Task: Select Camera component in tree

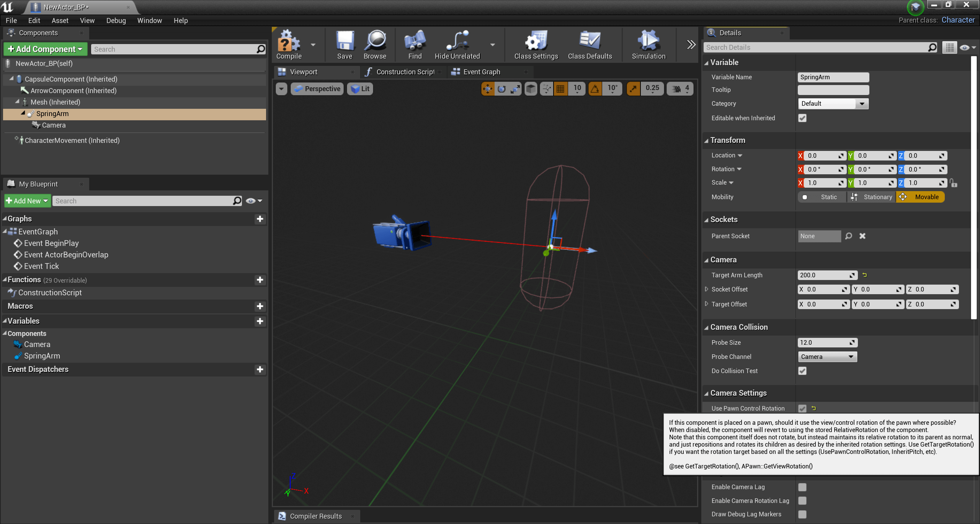Action: [x=54, y=125]
